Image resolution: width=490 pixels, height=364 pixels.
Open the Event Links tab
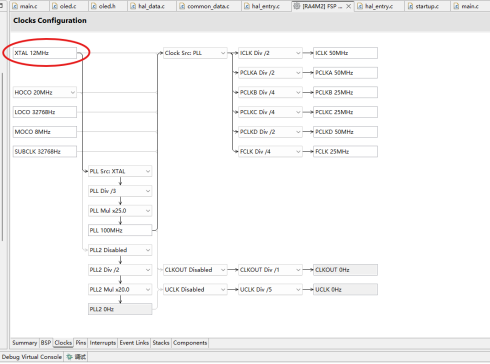pyautogui.click(x=134, y=343)
